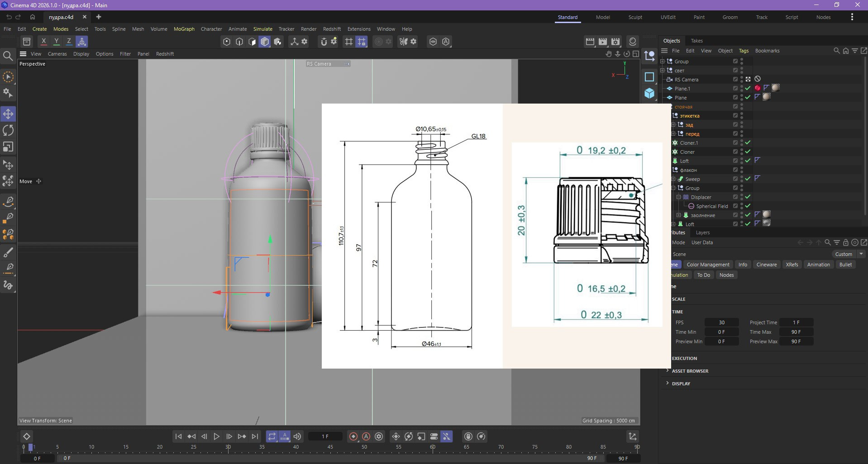Toggle the Cloner.1 enable checkmark

point(748,143)
